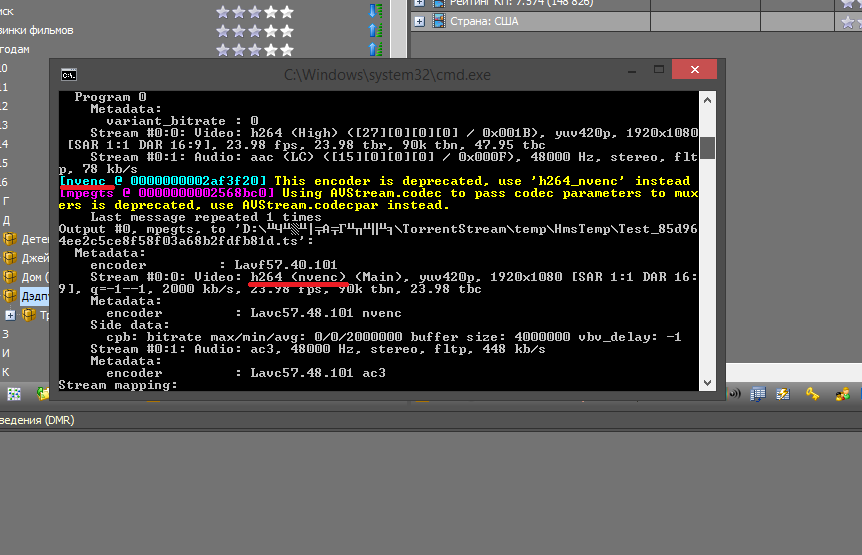Image resolution: width=862 pixels, height=555 pixels.
Task: Click the sort arrow icon in first star row
Action: click(375, 11)
